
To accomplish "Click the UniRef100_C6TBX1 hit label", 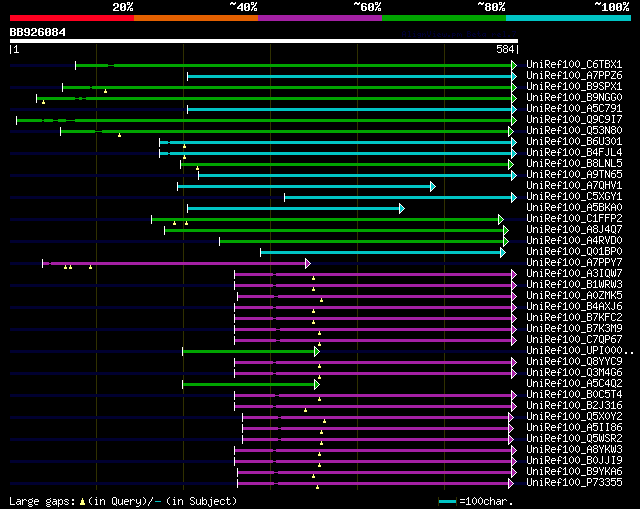I will [x=574, y=64].
